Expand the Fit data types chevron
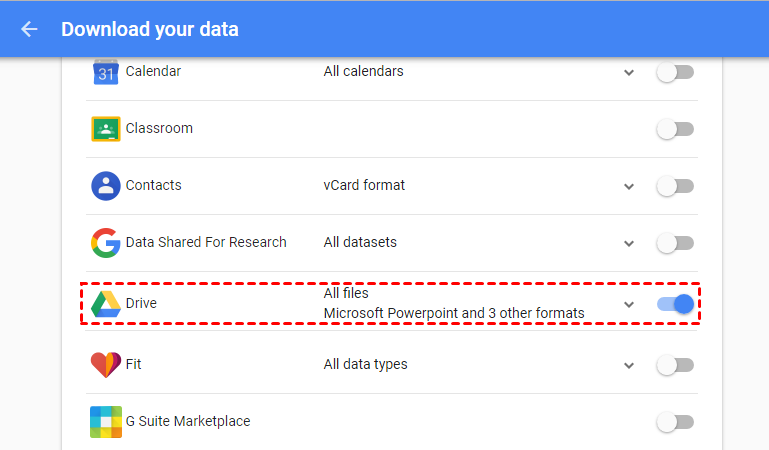Viewport: 769px width, 450px height. click(628, 366)
